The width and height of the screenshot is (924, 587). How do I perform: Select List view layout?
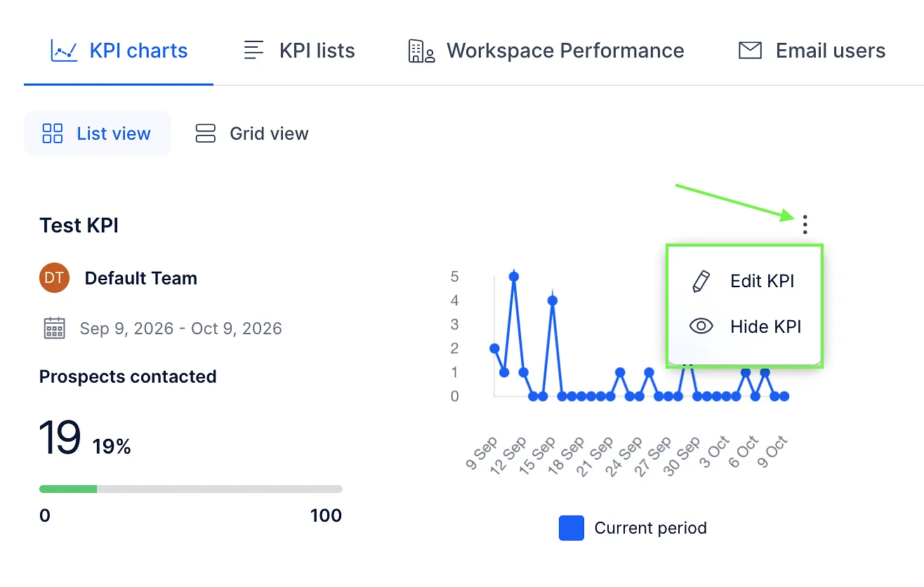[98, 133]
